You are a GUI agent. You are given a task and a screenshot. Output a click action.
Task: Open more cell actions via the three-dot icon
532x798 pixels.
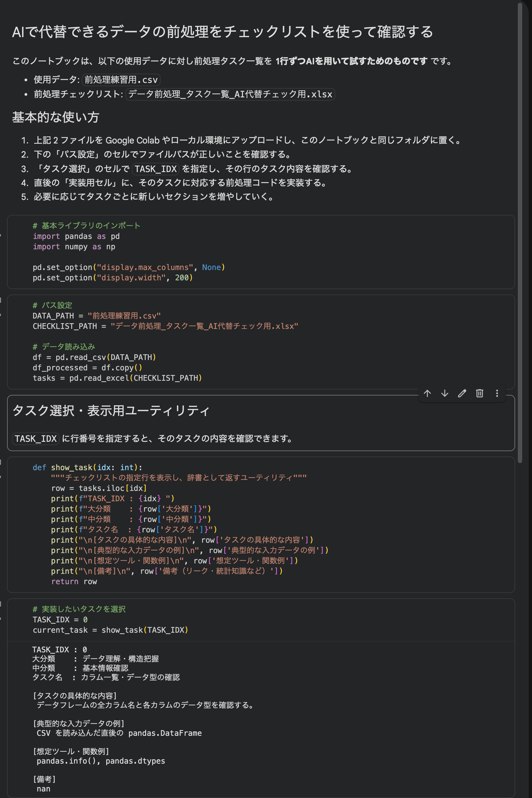497,394
